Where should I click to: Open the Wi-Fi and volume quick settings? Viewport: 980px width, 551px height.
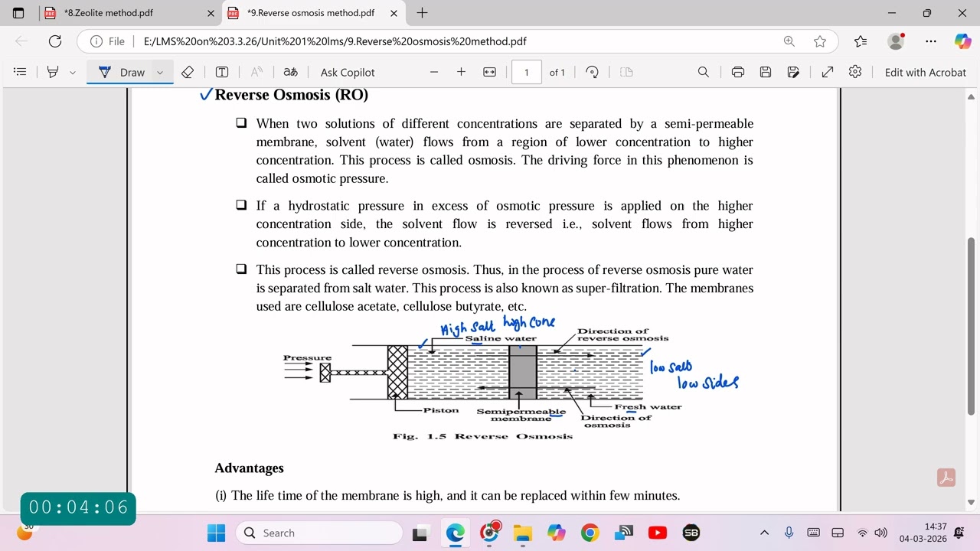pyautogui.click(x=871, y=533)
